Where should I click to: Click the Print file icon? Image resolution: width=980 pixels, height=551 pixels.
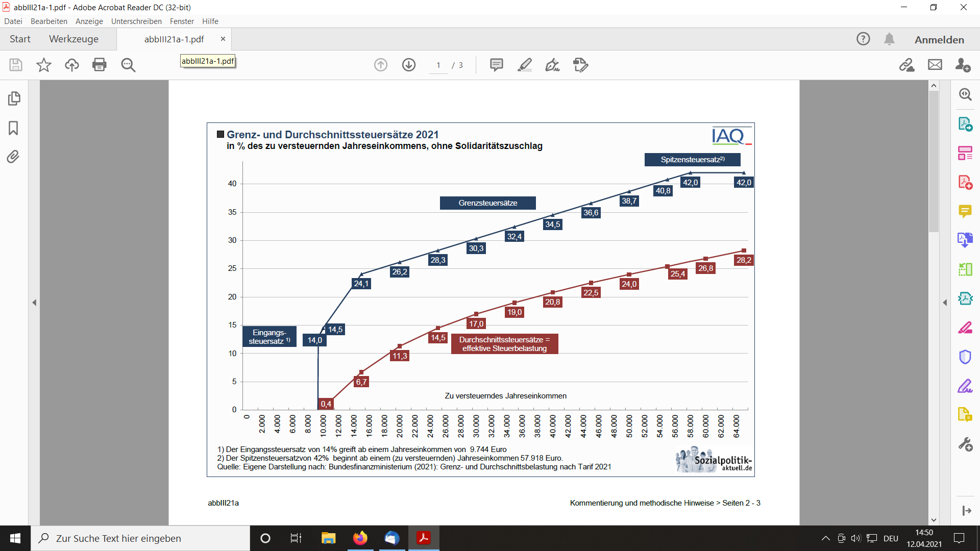99,65
